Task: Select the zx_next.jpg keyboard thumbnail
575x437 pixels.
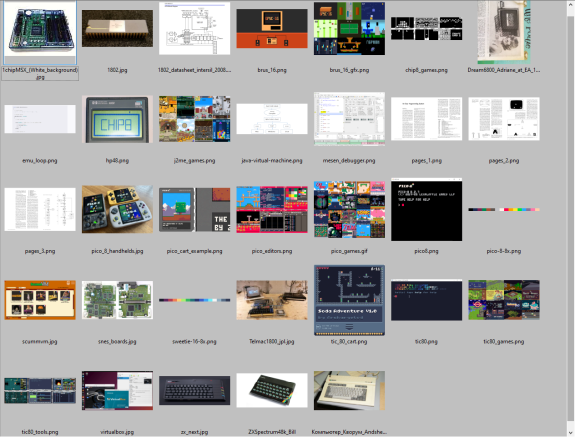Action: (194, 390)
